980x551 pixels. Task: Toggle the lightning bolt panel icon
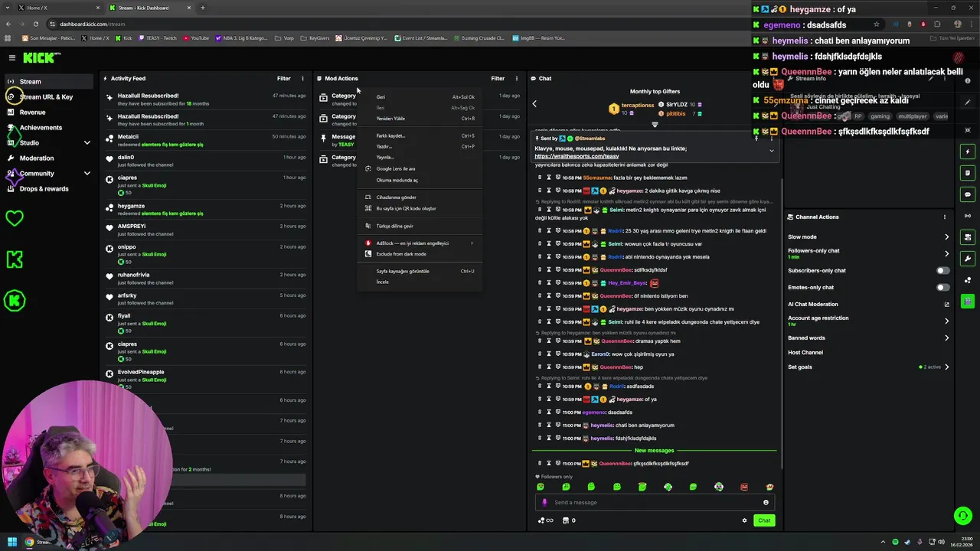(968, 152)
